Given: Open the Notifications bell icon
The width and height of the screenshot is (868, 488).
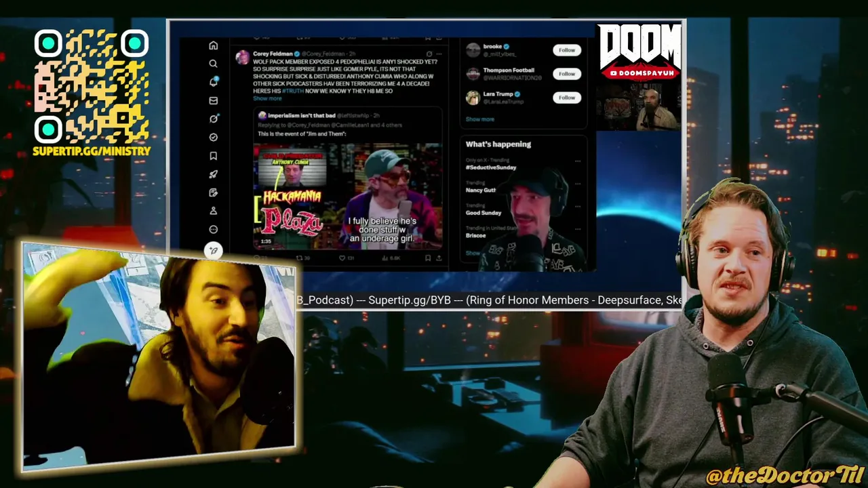Looking at the screenshot, I should point(213,82).
